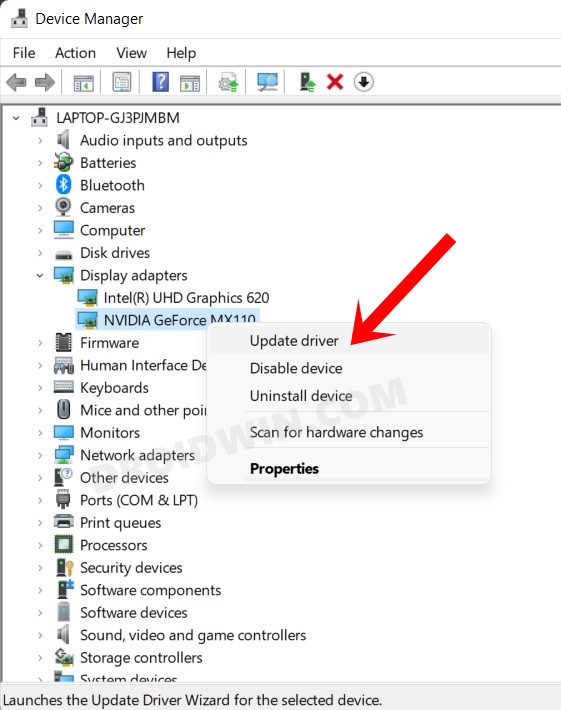Expand the Software components chevron
Screen dimensions: 561x710
pyautogui.click(x=40, y=590)
